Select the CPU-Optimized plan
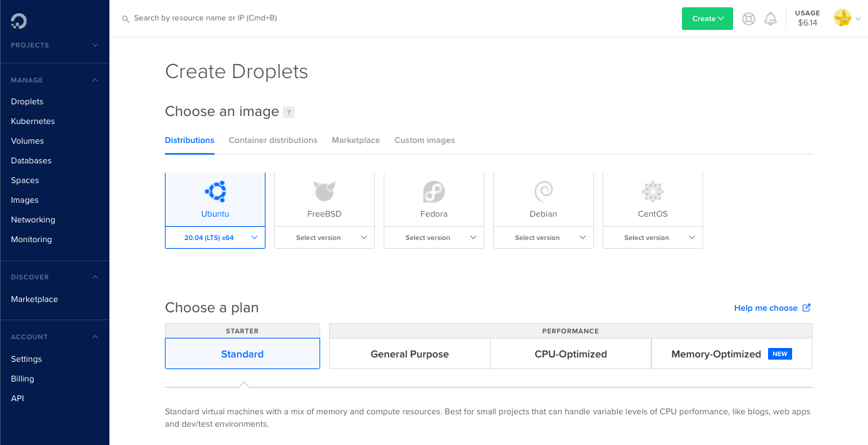This screenshot has width=868, height=445. point(570,353)
